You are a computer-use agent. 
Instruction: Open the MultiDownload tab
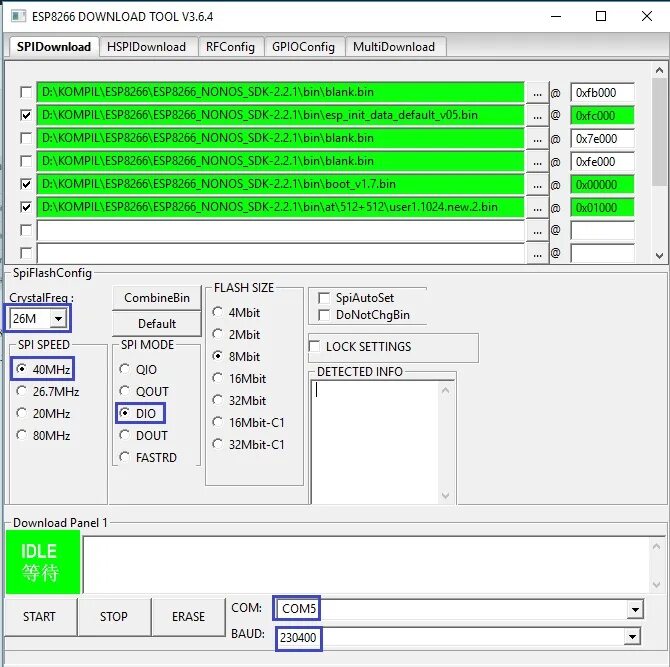click(x=394, y=47)
